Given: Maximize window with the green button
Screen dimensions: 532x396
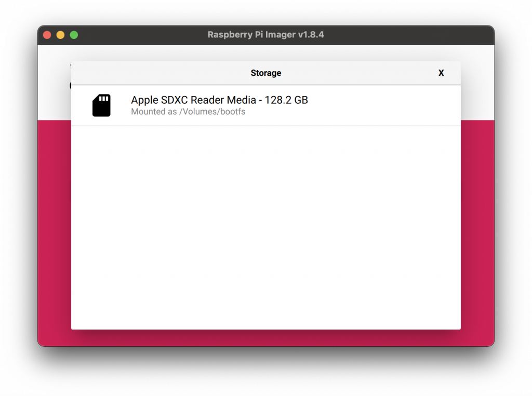Looking at the screenshot, I should pos(74,35).
